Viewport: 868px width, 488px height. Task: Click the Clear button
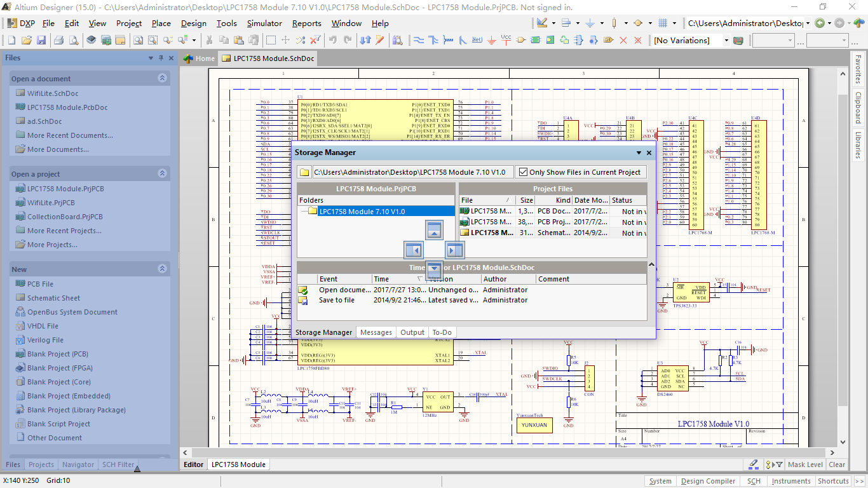point(837,464)
